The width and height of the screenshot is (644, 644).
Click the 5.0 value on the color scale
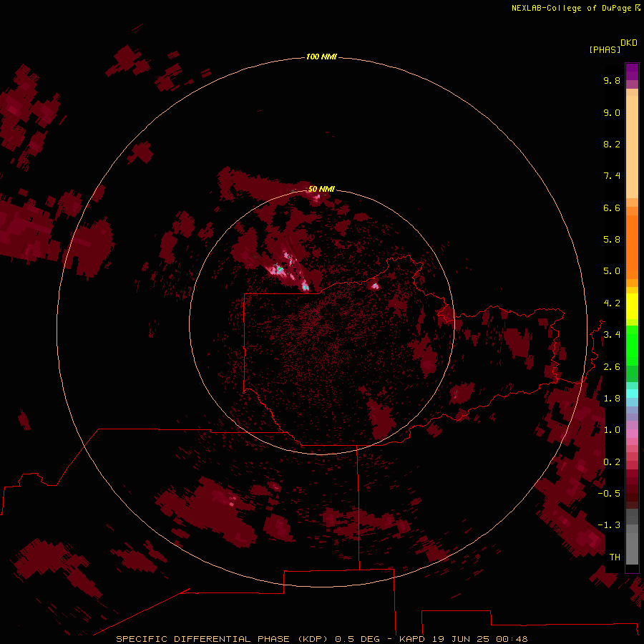click(x=612, y=271)
